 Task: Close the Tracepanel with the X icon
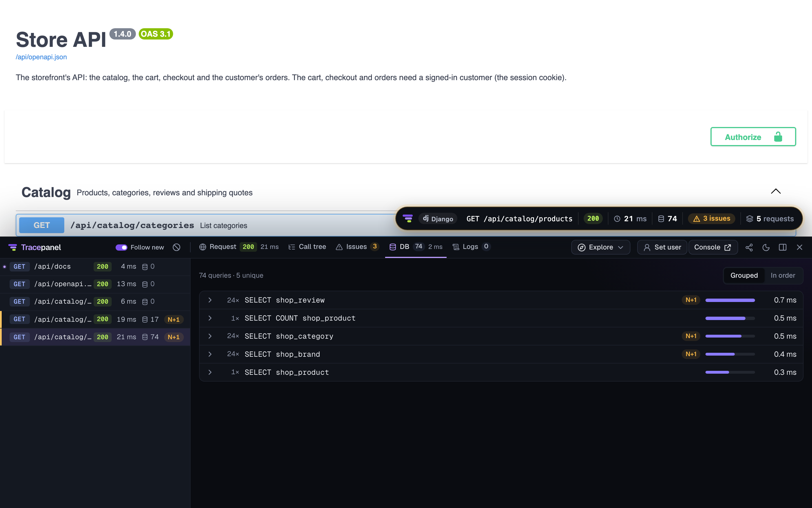point(800,247)
